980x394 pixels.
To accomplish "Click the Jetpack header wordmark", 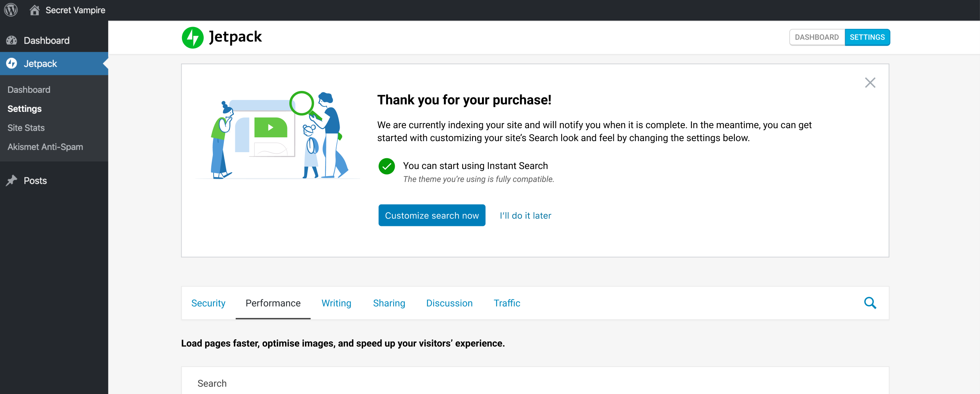I will pos(235,37).
